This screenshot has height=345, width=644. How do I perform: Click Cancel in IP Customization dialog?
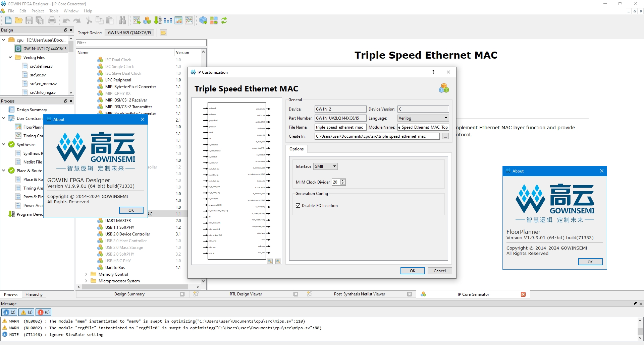pos(440,271)
